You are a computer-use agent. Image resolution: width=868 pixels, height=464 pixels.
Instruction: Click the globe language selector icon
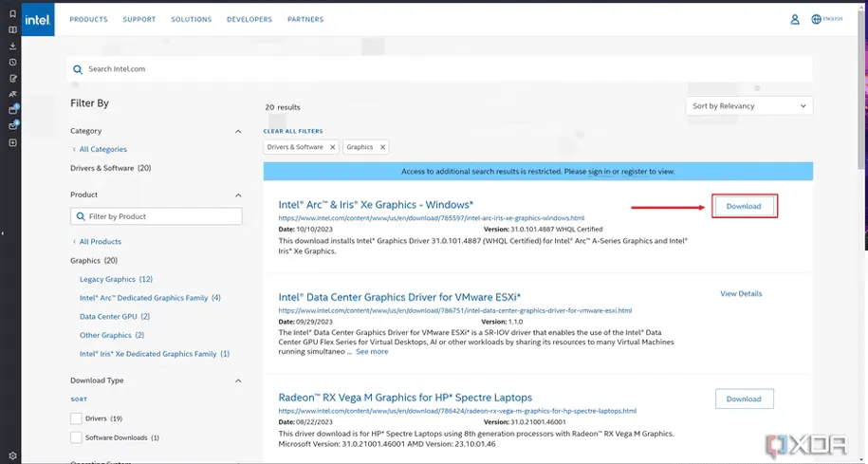pos(816,19)
